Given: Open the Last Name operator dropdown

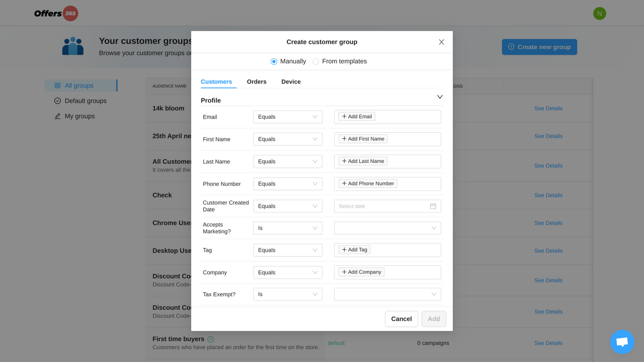Looking at the screenshot, I should pyautogui.click(x=288, y=161).
